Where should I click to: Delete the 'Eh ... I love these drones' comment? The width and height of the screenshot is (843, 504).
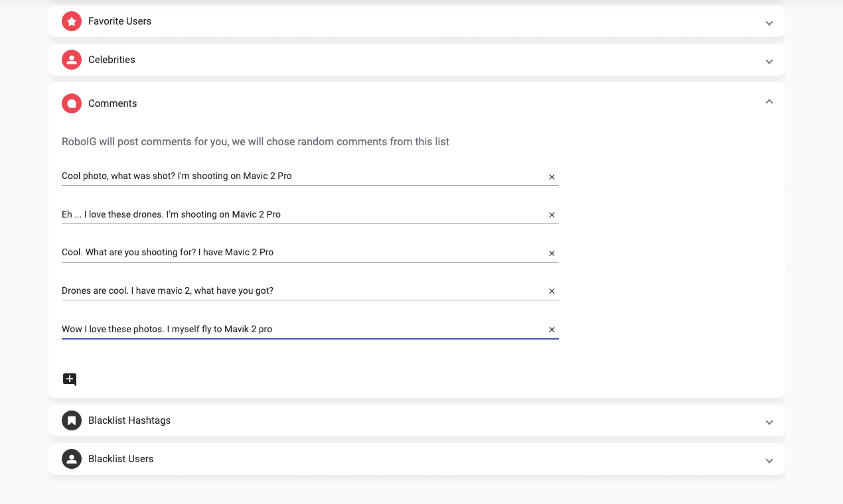[552, 215]
